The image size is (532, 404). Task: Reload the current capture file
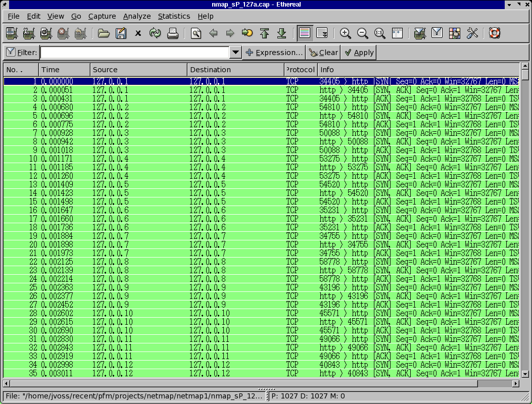pos(155,33)
